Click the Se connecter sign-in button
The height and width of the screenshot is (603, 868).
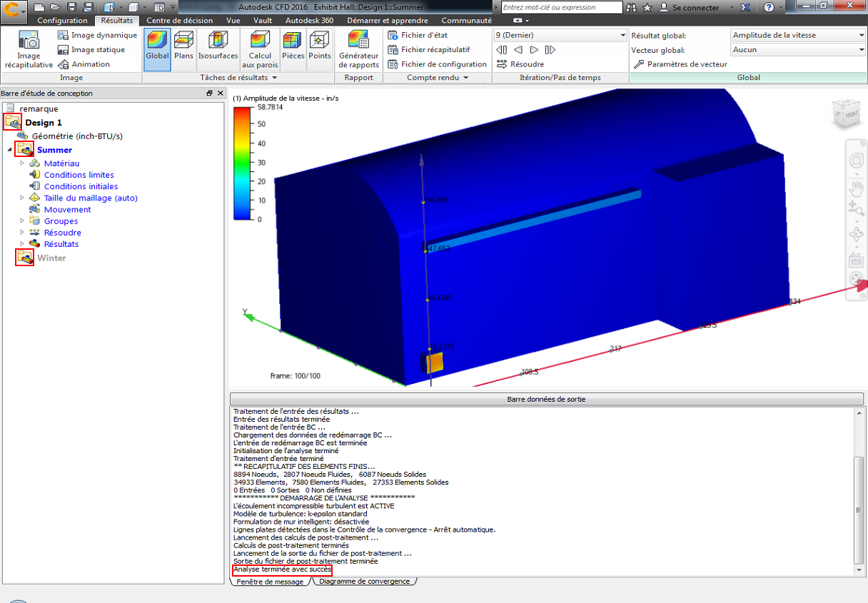pyautogui.click(x=690, y=7)
